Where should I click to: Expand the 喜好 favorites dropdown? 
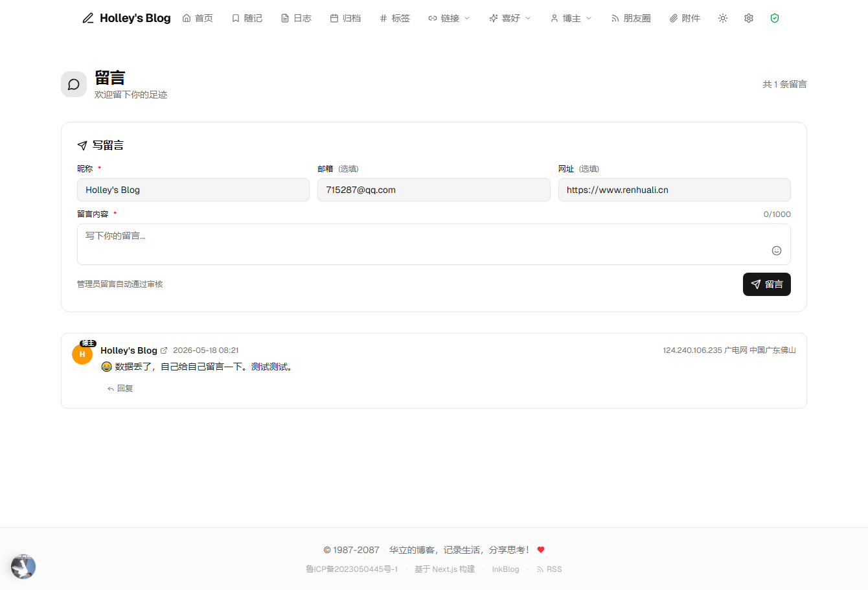tap(510, 18)
